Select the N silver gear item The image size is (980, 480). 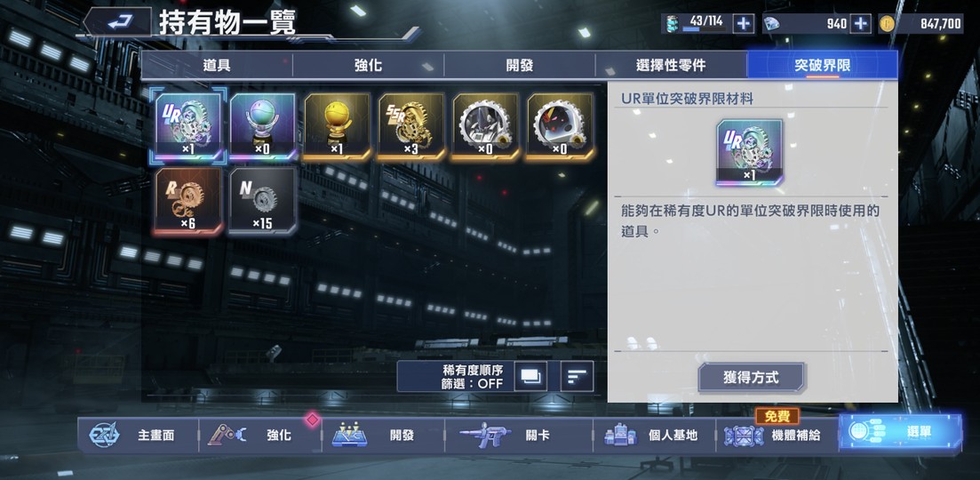[262, 201]
